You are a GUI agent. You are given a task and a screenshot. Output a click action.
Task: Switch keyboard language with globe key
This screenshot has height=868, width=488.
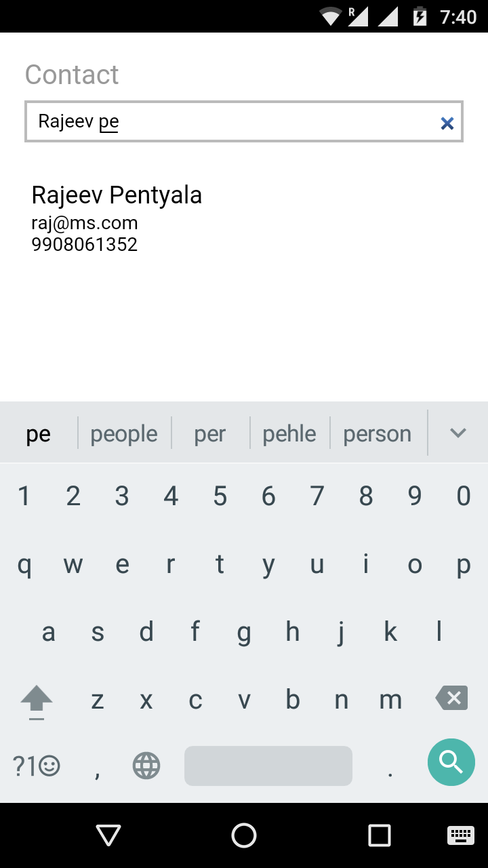point(146,766)
